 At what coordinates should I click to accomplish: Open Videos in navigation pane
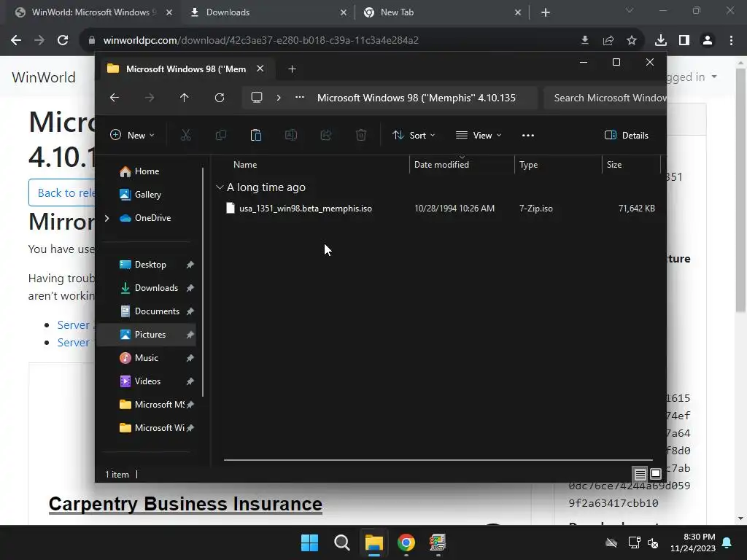tap(147, 381)
